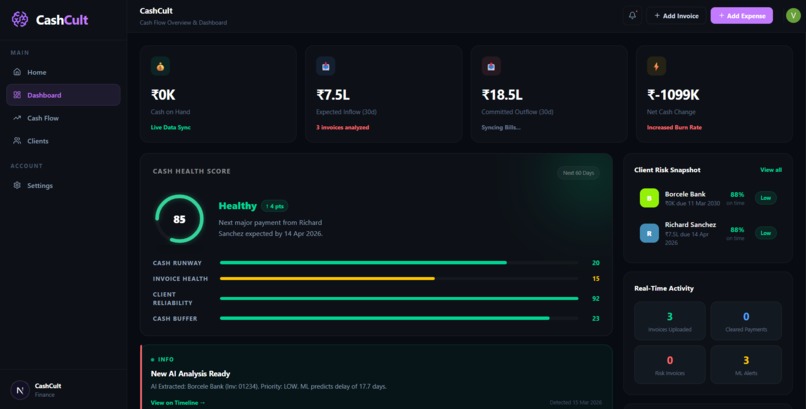The width and height of the screenshot is (806, 409).
Task: Click the Cash Runway progress bar
Action: tap(399, 263)
